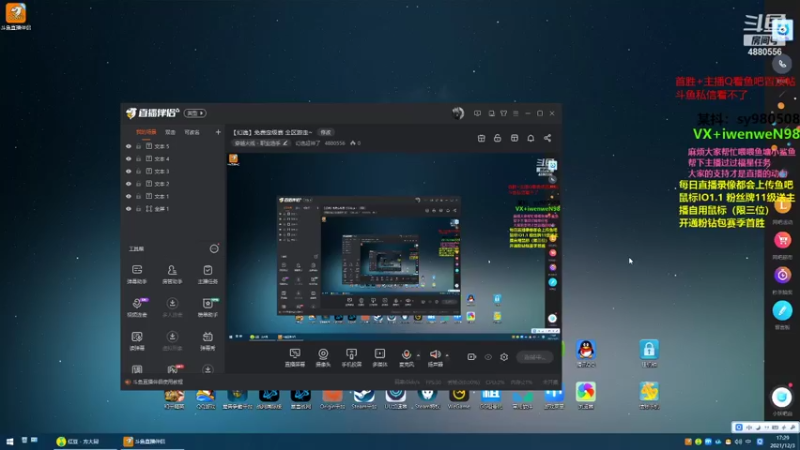This screenshot has width=800, height=450.
Task: Click the unlock padlock icon above the preview
Action: point(497,138)
